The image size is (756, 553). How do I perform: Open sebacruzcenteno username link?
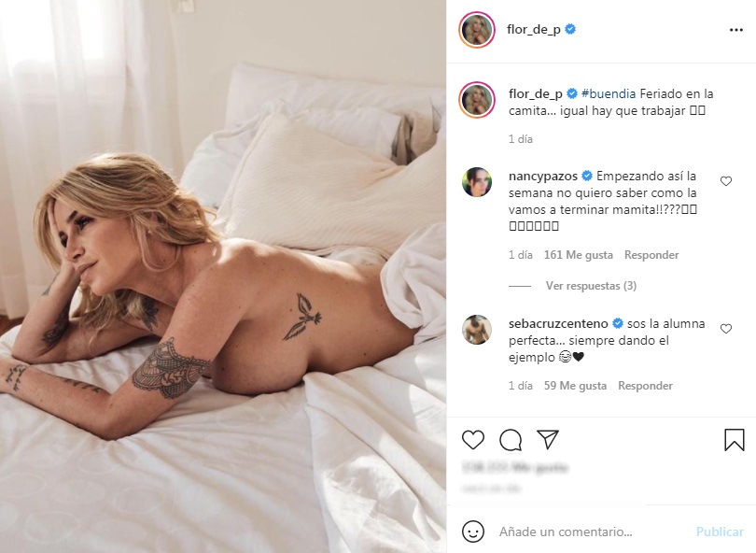558,323
